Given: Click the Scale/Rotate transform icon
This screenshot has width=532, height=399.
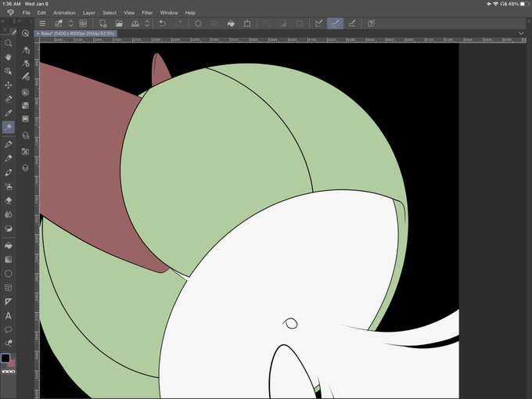Looking at the screenshot, I should pos(247,23).
